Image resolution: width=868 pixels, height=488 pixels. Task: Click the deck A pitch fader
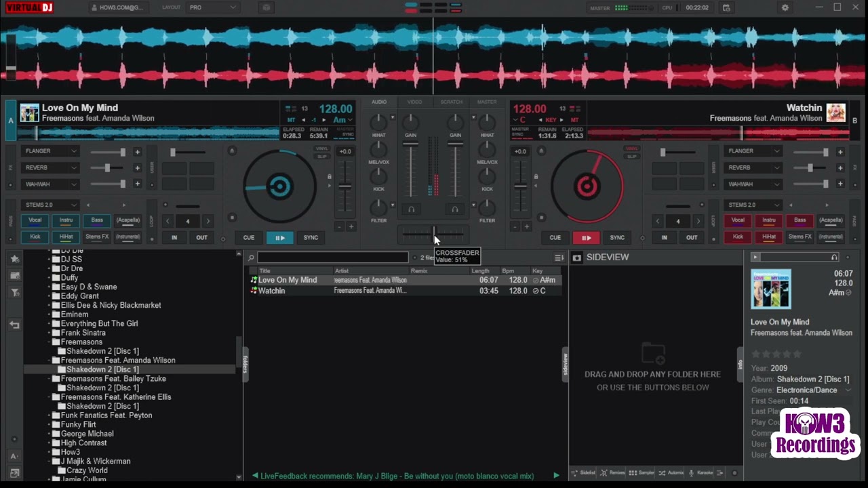[x=346, y=186]
